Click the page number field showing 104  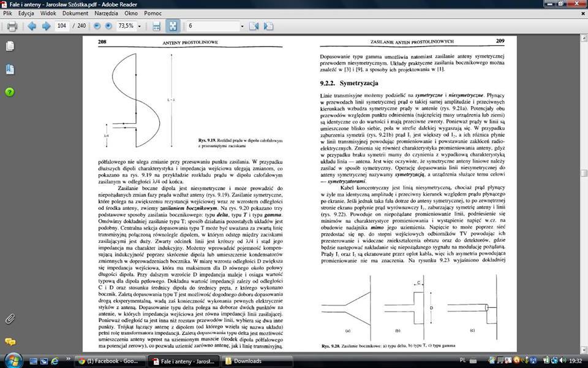point(62,26)
